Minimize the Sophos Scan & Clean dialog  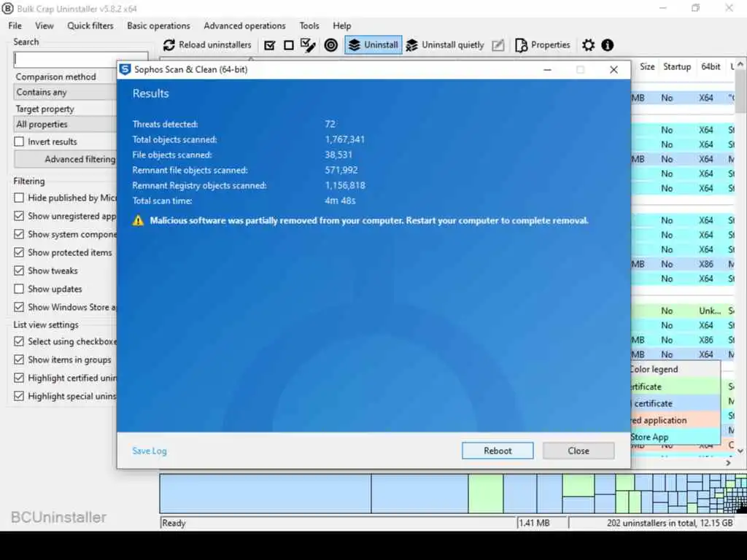click(547, 70)
